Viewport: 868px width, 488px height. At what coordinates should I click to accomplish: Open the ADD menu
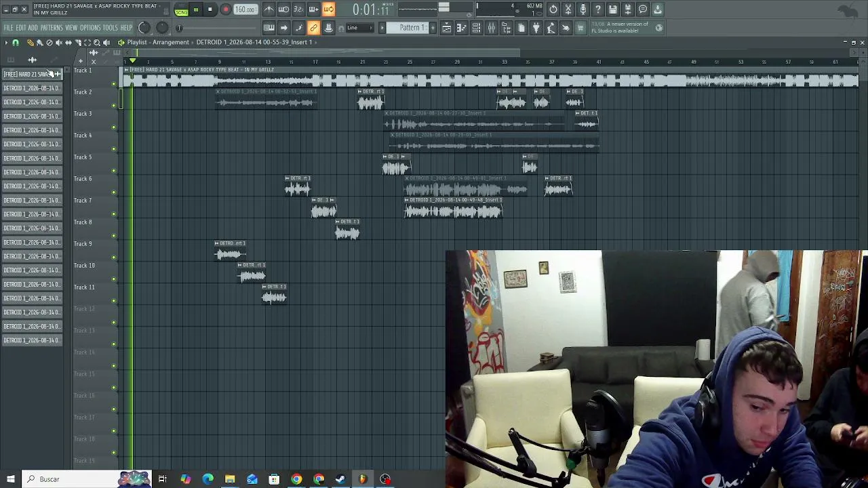click(33, 28)
